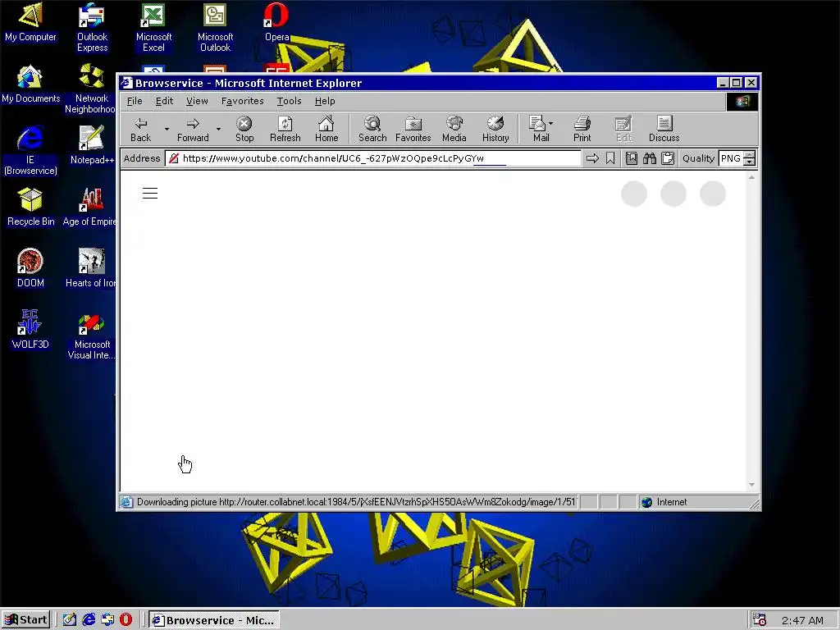The image size is (840, 630).
Task: Open the File menu
Action: coord(135,101)
